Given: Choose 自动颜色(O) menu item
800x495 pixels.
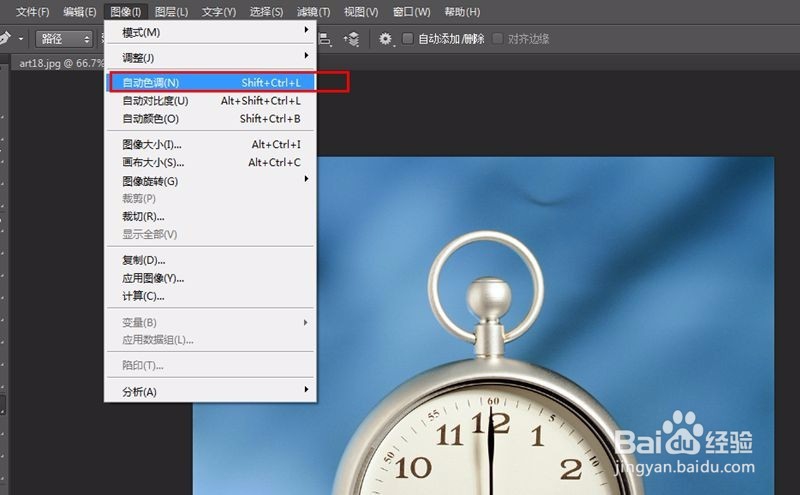Looking at the screenshot, I should click(x=210, y=118).
